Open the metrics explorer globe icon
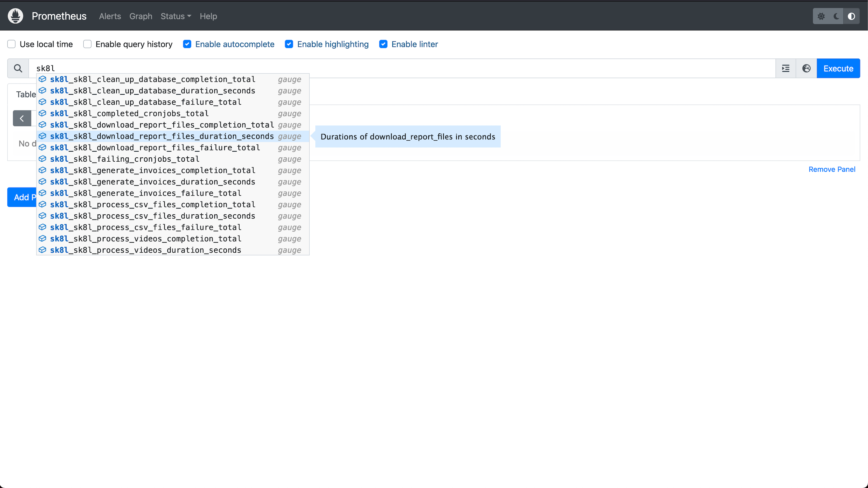 [x=806, y=68]
